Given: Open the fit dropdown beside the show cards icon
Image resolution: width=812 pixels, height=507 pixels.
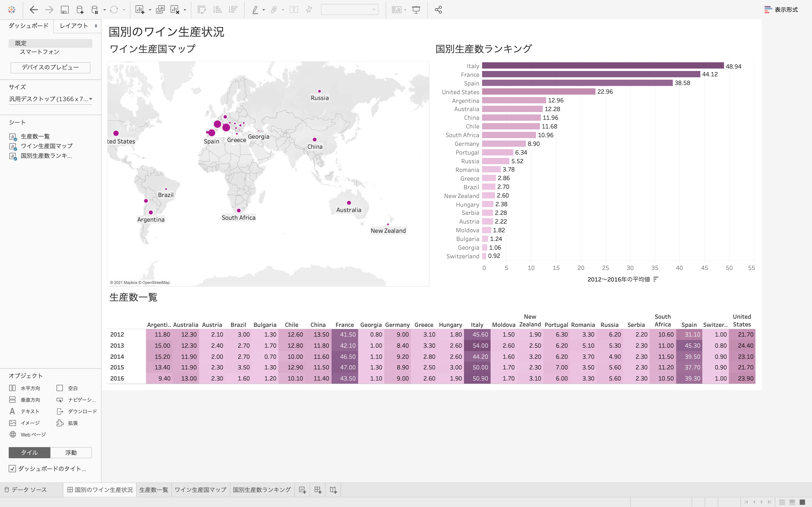Looking at the screenshot, I should (406, 9).
